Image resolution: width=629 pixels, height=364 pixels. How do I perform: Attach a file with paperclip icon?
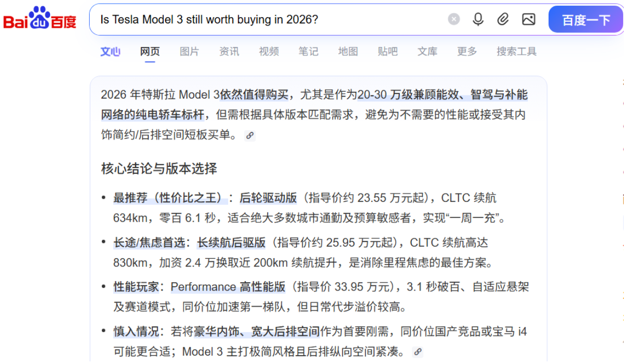click(503, 19)
